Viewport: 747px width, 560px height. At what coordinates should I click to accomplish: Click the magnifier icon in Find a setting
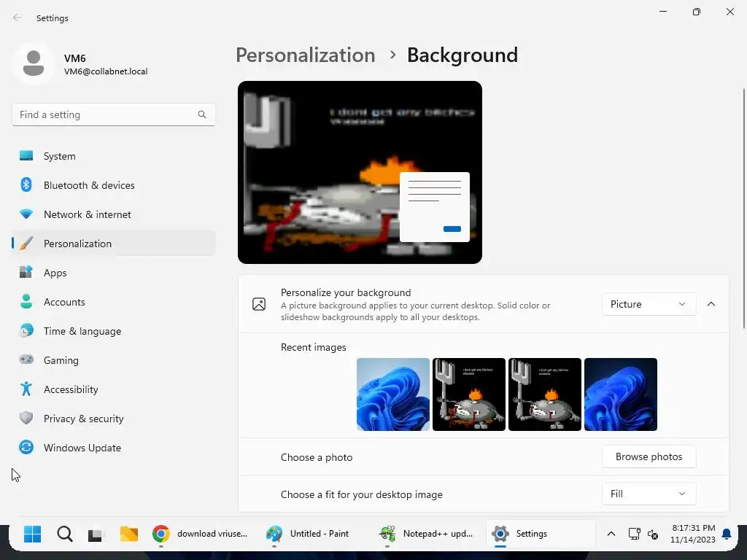click(x=202, y=114)
